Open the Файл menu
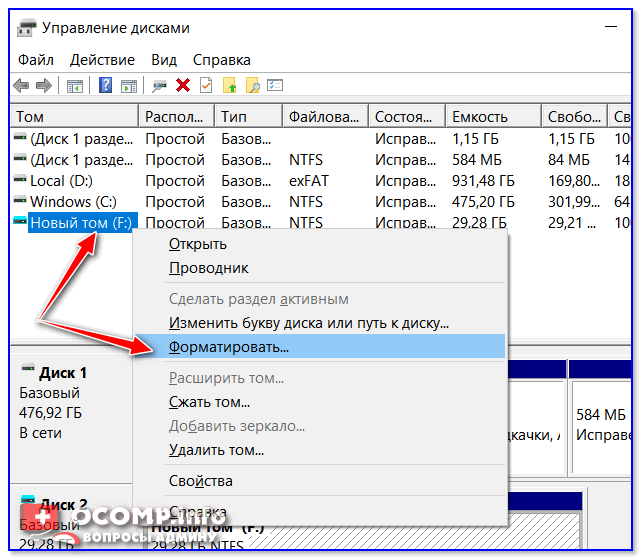 (36, 60)
